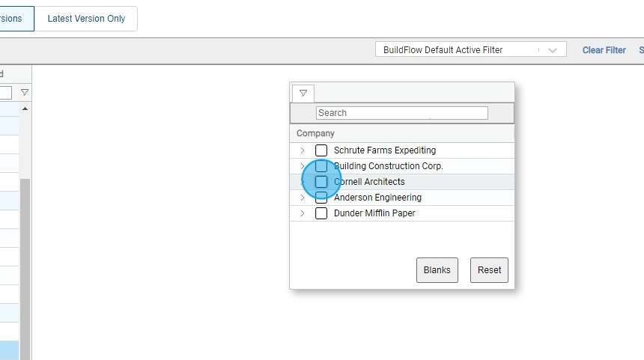This screenshot has height=360, width=644.
Task: Check the Schrute Farms Expediting checkbox
Action: click(321, 150)
